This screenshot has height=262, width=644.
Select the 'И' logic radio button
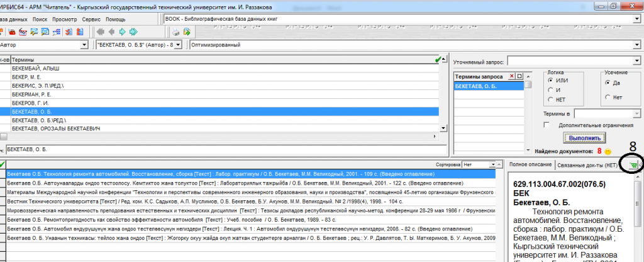click(x=551, y=89)
